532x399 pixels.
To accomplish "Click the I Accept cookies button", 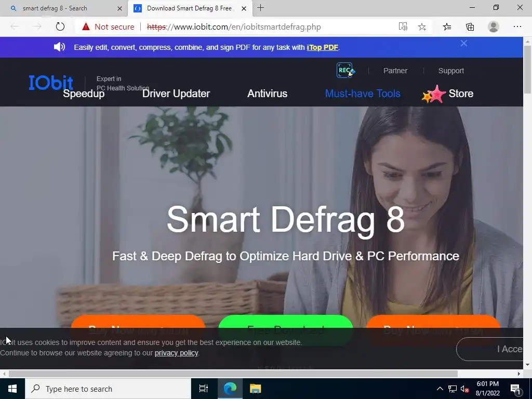I will point(490,349).
